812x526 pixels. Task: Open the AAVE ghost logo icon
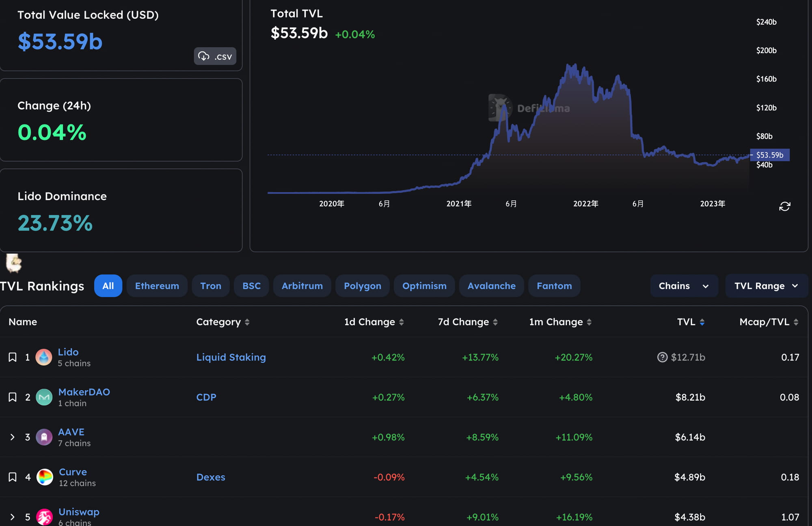click(x=44, y=437)
